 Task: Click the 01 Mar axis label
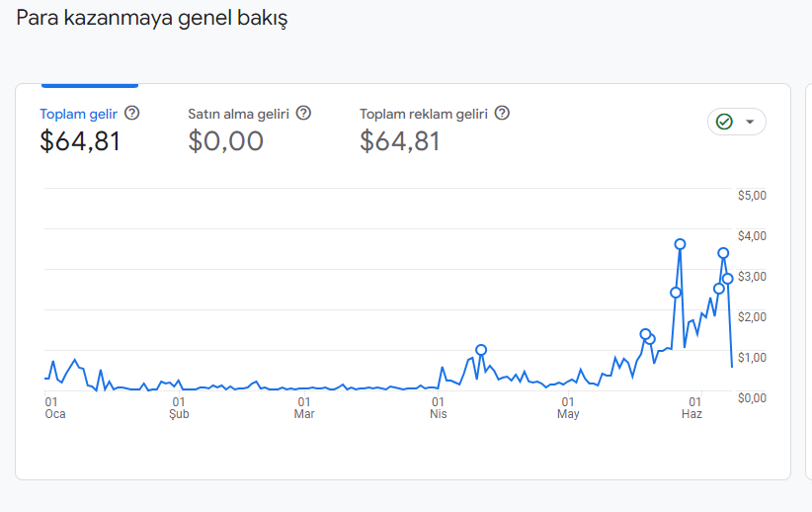click(x=304, y=408)
